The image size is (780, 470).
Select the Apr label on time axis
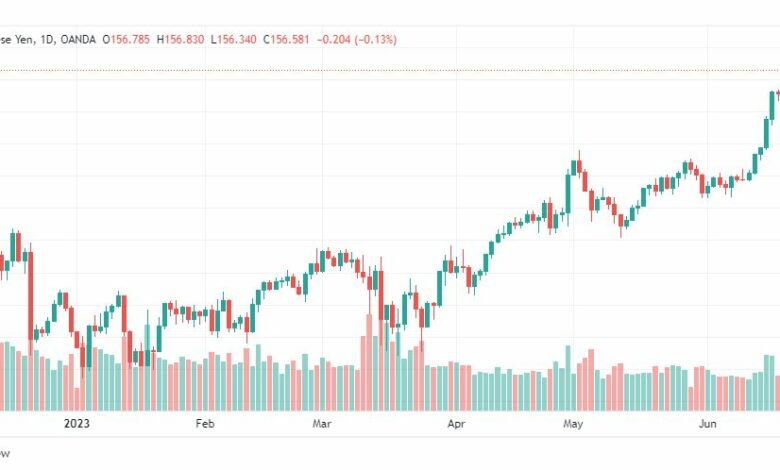pyautogui.click(x=456, y=424)
